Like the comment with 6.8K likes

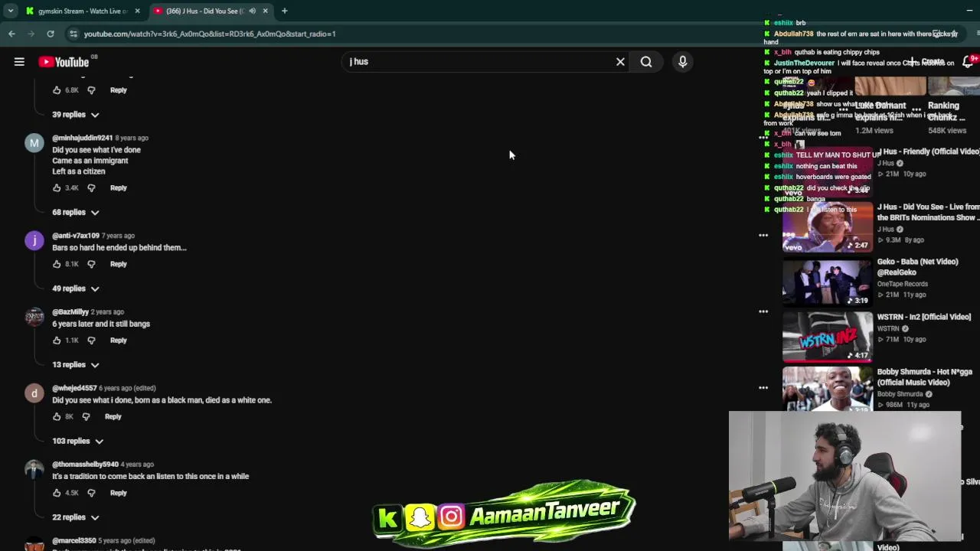(x=57, y=90)
